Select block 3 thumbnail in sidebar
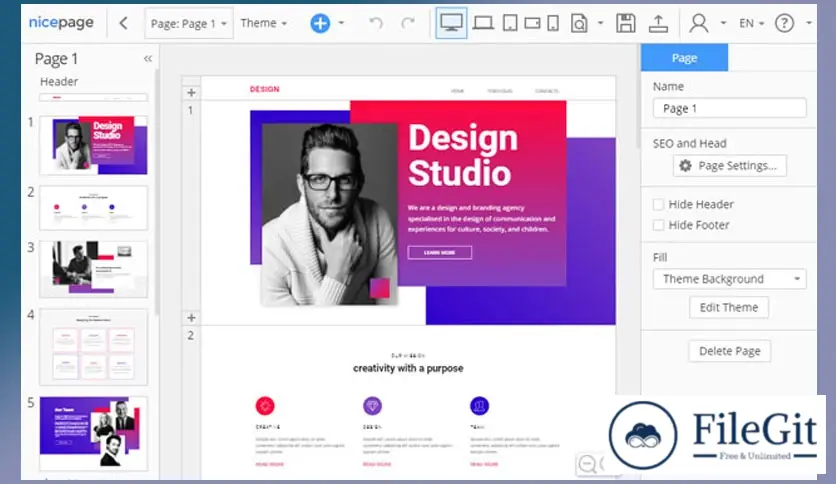836x484 pixels. 93,269
